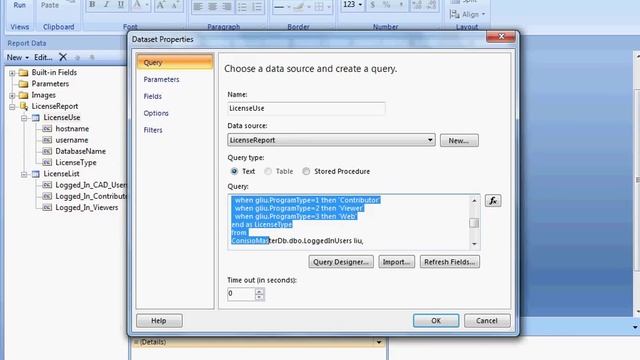Open the Query page
The image size is (640, 360).
click(175, 62)
